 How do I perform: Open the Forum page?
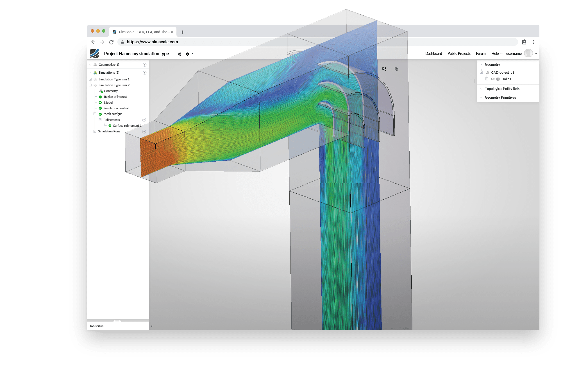481,53
